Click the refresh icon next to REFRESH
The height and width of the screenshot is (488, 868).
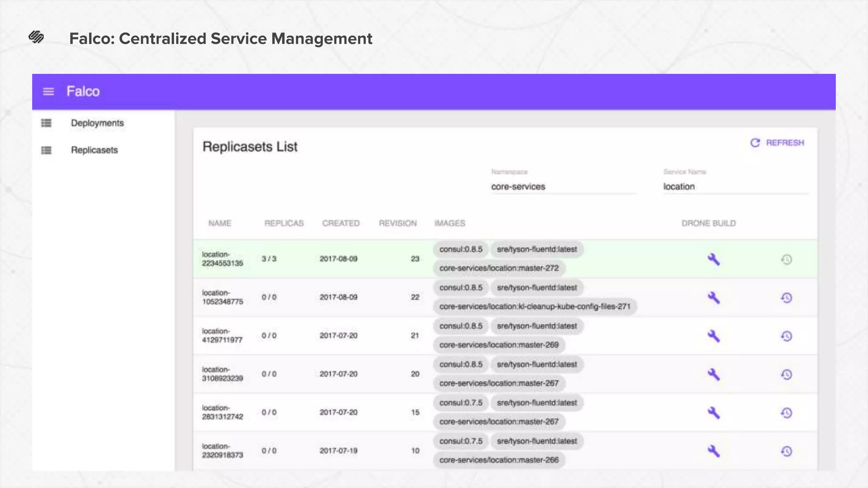pyautogui.click(x=755, y=143)
